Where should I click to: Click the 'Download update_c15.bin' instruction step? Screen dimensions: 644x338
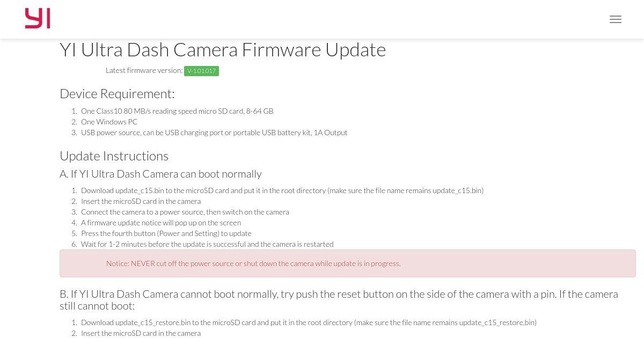(x=282, y=190)
